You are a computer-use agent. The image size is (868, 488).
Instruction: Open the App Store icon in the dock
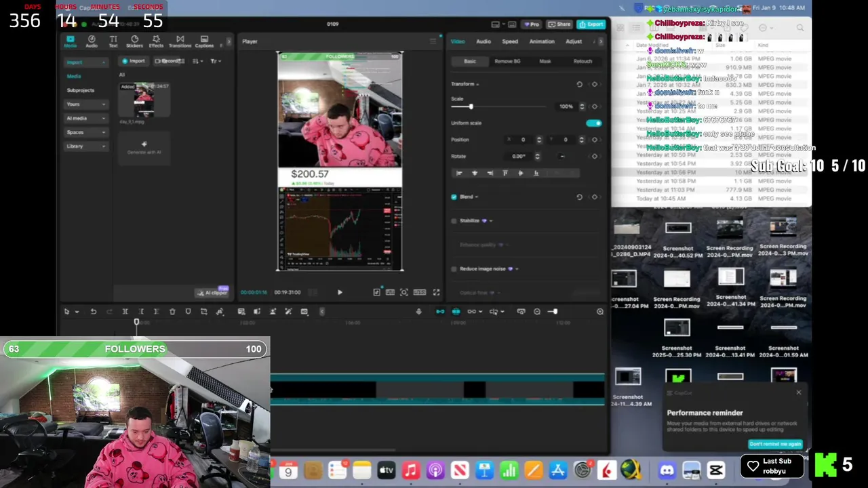coord(557,470)
